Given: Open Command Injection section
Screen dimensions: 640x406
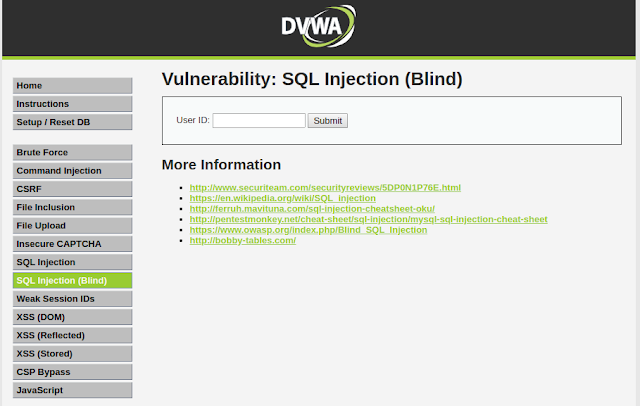Looking at the screenshot, I should [x=72, y=171].
